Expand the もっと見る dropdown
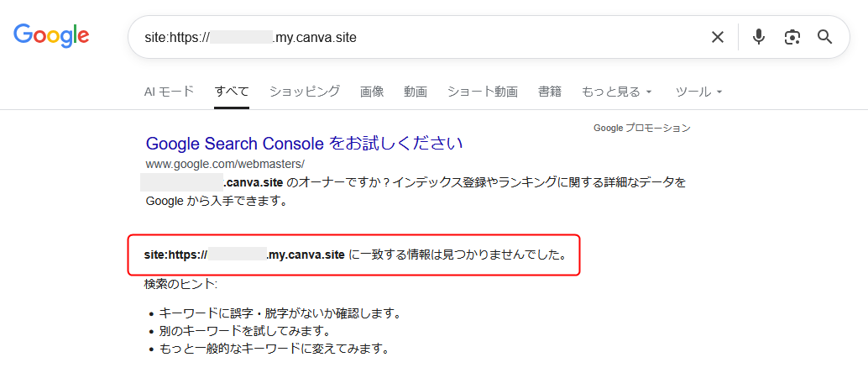Image resolution: width=868 pixels, height=373 pixels. [617, 92]
